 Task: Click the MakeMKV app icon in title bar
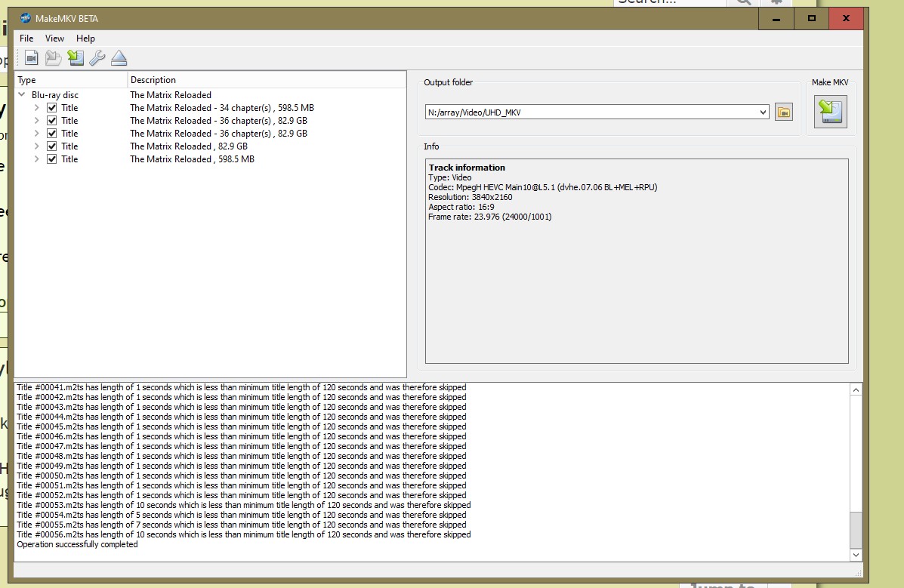(x=26, y=18)
